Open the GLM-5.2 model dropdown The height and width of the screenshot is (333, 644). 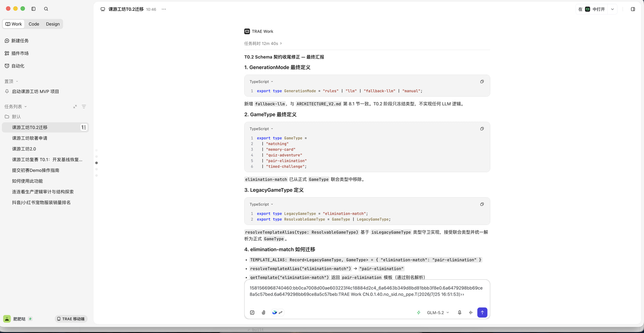pyautogui.click(x=438, y=313)
